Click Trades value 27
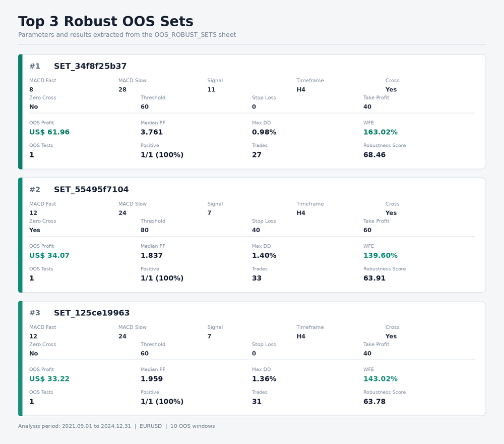Viewport: 504px width, 444px height. click(257, 155)
